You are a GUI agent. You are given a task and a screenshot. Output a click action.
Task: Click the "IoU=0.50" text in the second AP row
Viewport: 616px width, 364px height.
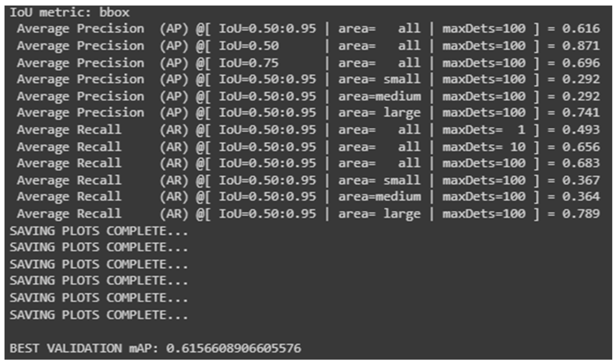pos(249,46)
